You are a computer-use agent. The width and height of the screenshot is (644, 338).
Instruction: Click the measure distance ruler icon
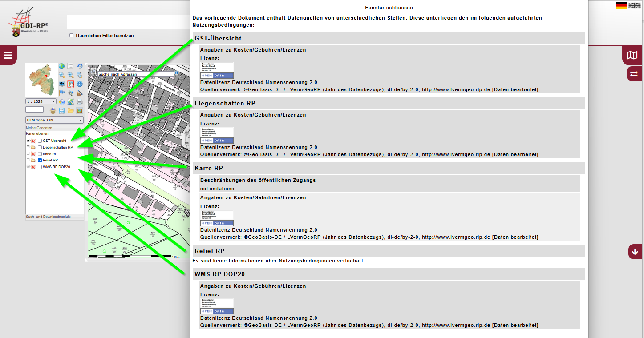click(80, 93)
